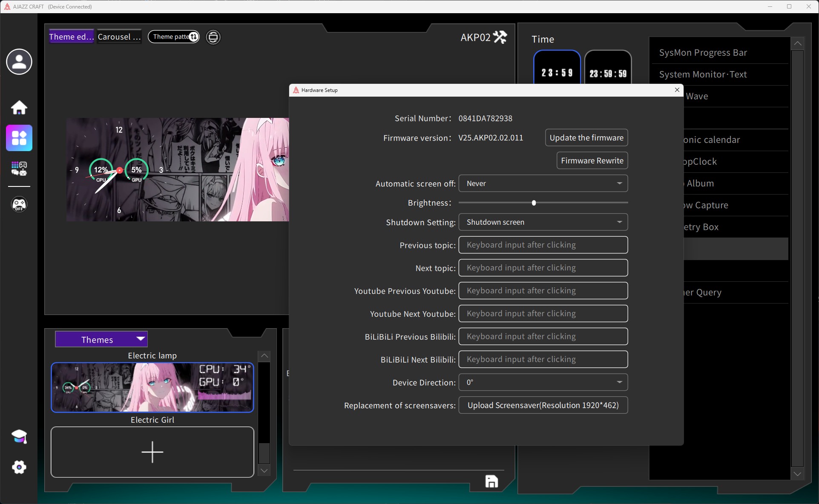This screenshot has height=504, width=819.
Task: Open the Automatic screen off dropdown
Action: (x=543, y=183)
